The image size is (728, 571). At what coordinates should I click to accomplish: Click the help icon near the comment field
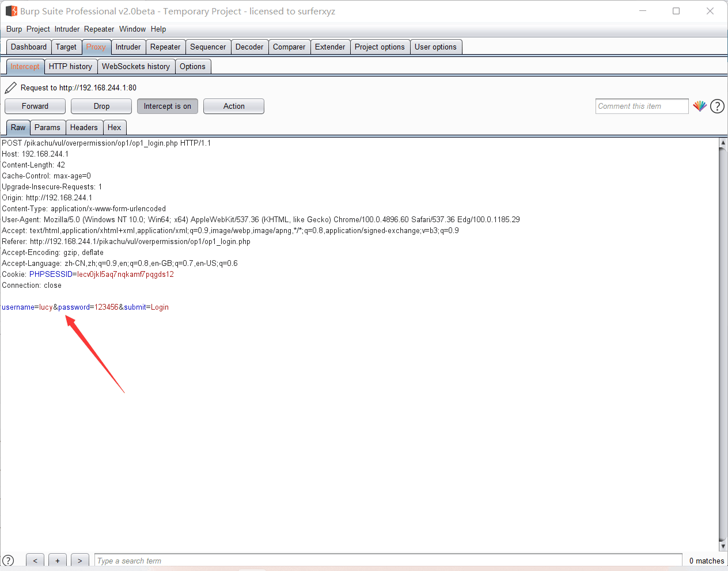[x=717, y=106]
